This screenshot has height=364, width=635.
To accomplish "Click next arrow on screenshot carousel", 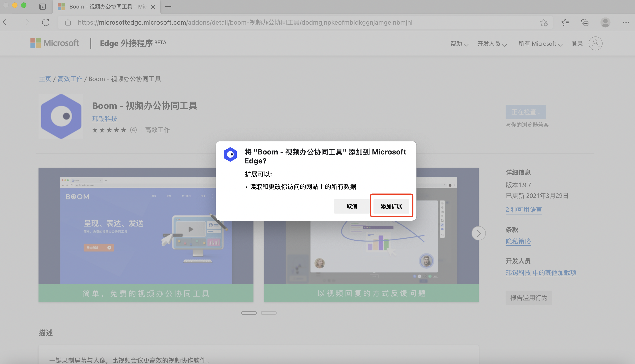I will click(x=478, y=233).
